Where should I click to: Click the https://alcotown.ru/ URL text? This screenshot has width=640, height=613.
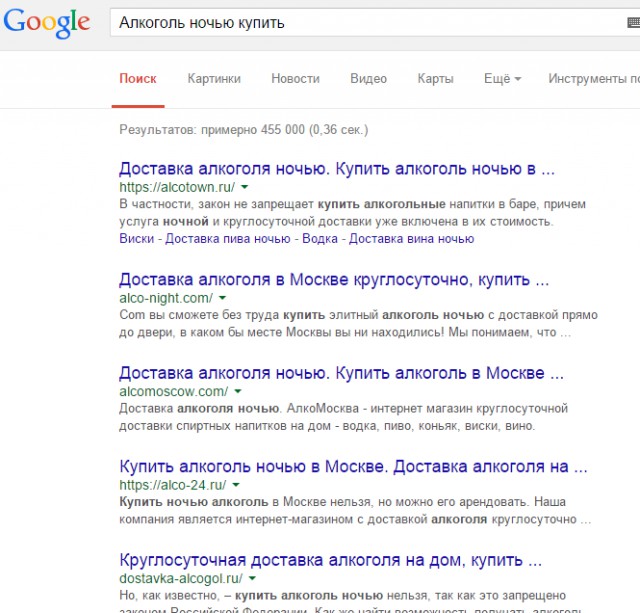(177, 187)
